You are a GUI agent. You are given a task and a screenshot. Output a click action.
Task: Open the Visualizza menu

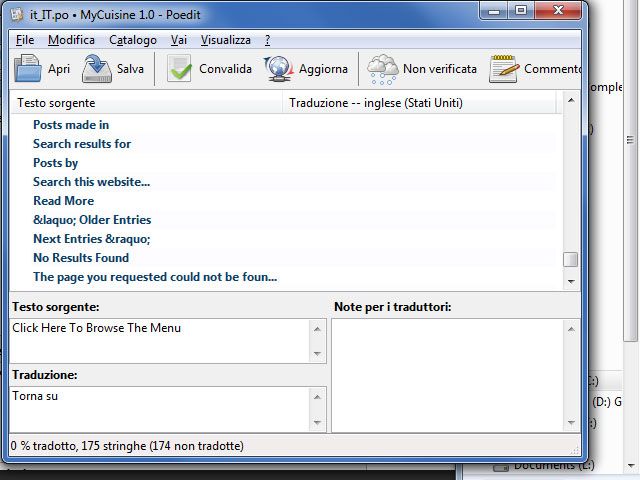225,40
